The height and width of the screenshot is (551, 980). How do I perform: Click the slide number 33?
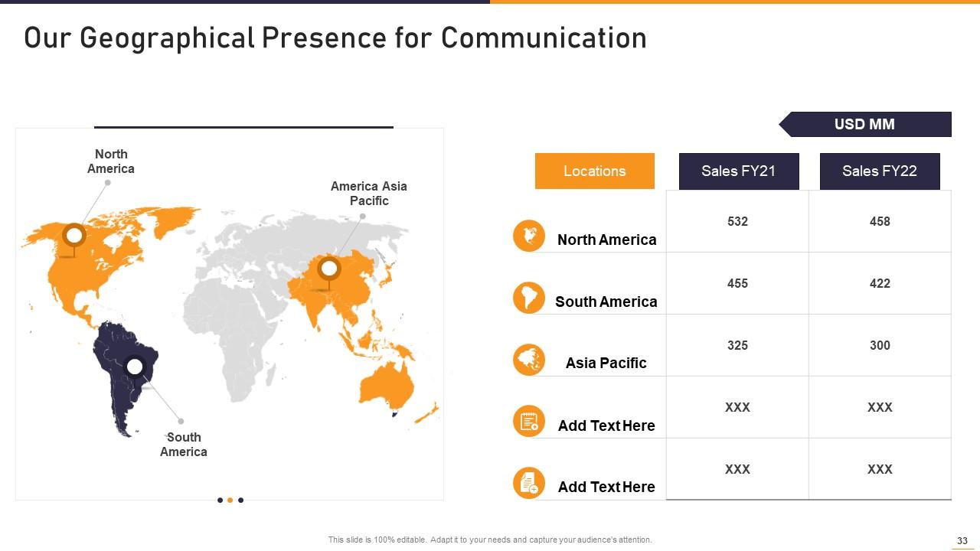(x=962, y=540)
